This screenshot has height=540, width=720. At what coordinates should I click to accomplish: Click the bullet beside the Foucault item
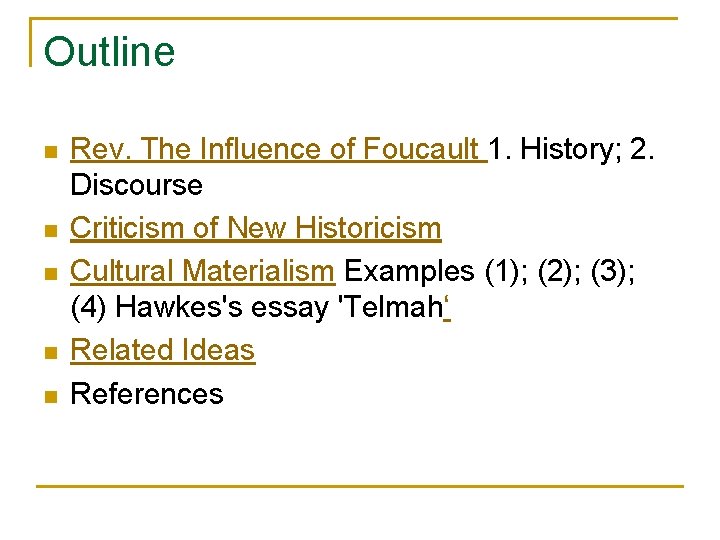pos(49,152)
